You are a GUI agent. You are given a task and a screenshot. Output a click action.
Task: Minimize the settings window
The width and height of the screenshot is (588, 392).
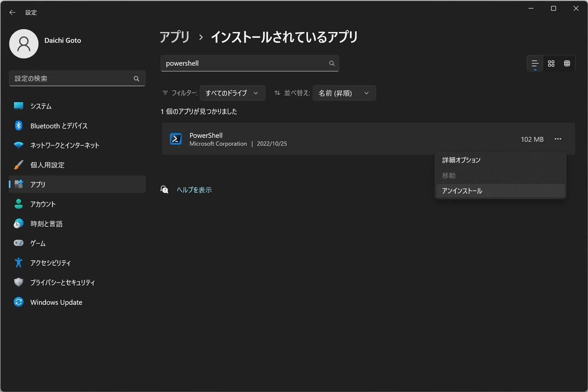532,8
